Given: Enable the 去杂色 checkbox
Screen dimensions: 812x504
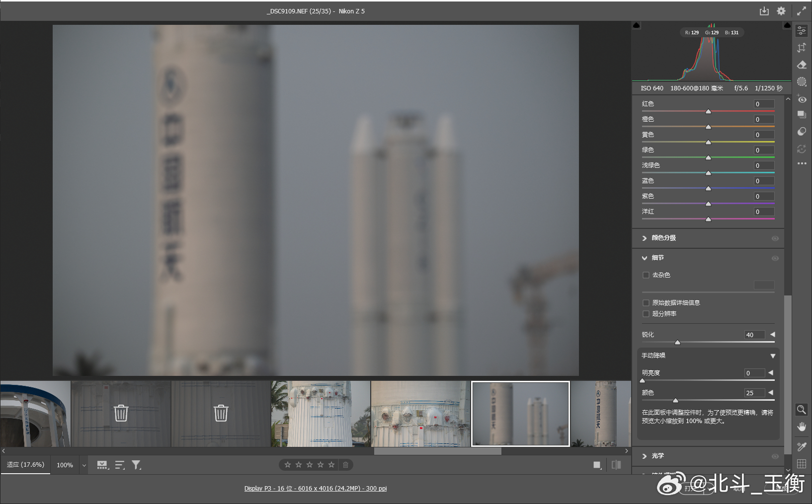Looking at the screenshot, I should 646,275.
